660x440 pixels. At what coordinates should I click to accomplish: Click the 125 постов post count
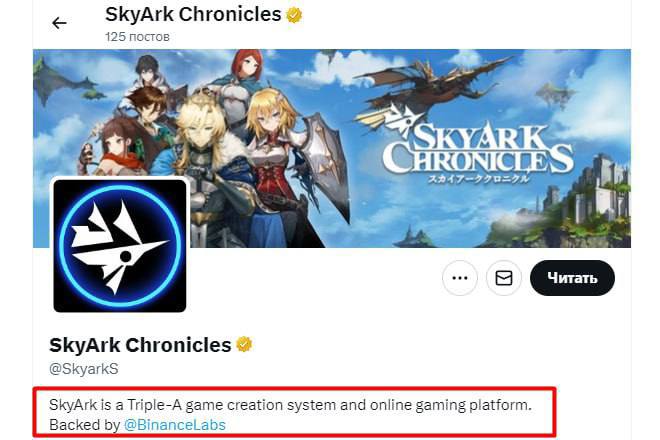pos(137,37)
